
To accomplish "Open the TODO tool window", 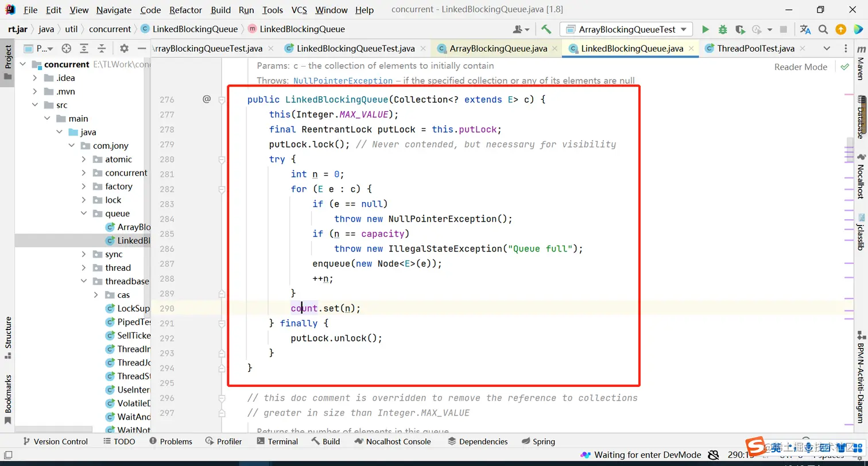I will pyautogui.click(x=119, y=441).
